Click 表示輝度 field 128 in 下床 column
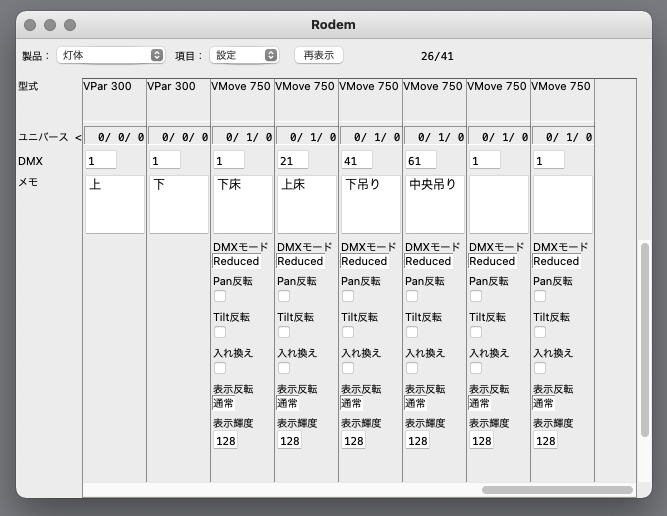Viewport: 667px width, 516px height. [225, 441]
